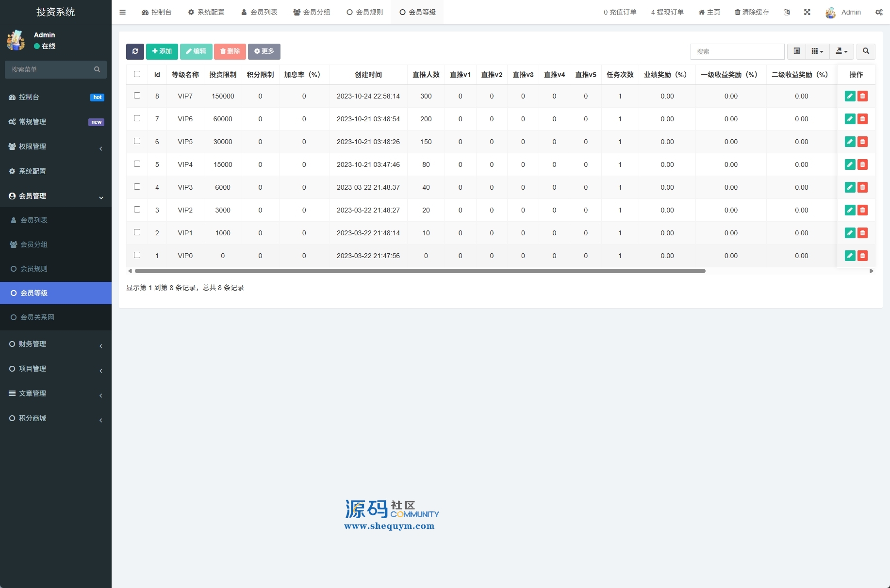Click the green 添加 button

click(162, 51)
